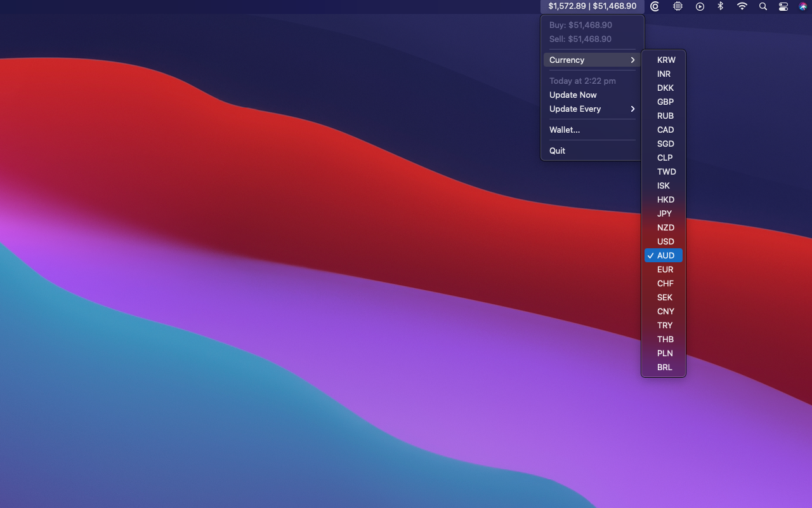Image resolution: width=812 pixels, height=508 pixels.
Task: Select the checked AUD currency option
Action: (x=664, y=255)
